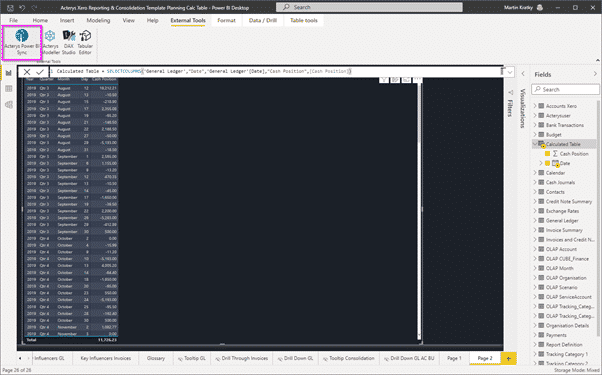Select the Cash Position field

[x=574, y=154]
